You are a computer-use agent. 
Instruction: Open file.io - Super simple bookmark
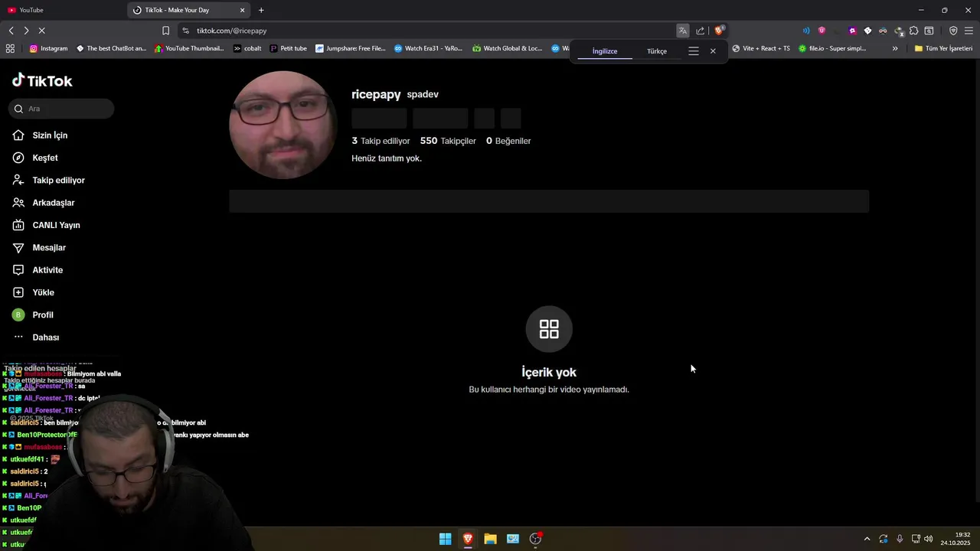832,48
